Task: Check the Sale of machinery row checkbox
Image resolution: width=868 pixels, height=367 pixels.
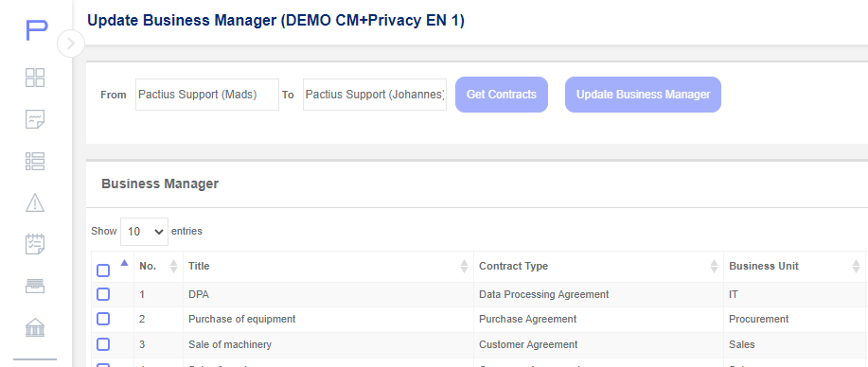Action: tap(103, 344)
